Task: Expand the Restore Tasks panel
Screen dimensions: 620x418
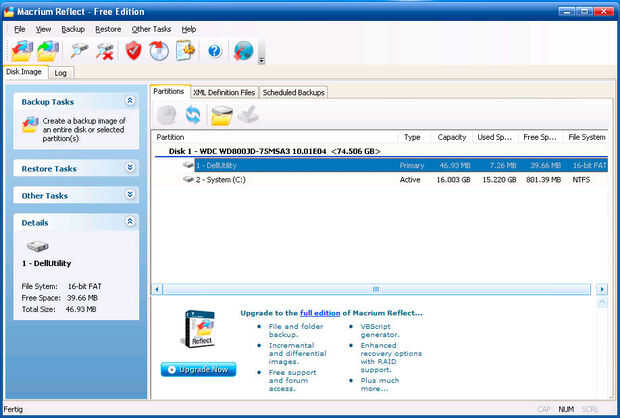Action: [x=130, y=168]
